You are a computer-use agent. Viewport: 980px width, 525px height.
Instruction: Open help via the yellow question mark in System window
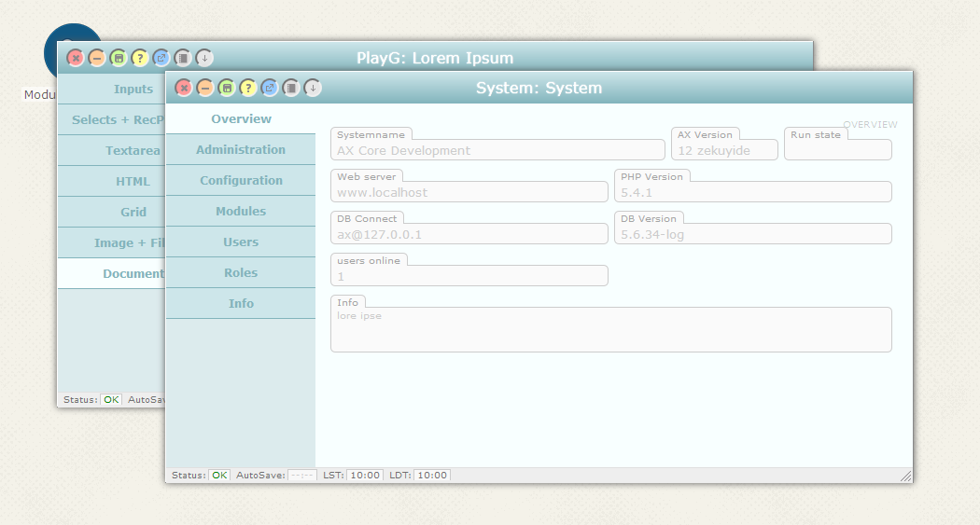coord(248,88)
